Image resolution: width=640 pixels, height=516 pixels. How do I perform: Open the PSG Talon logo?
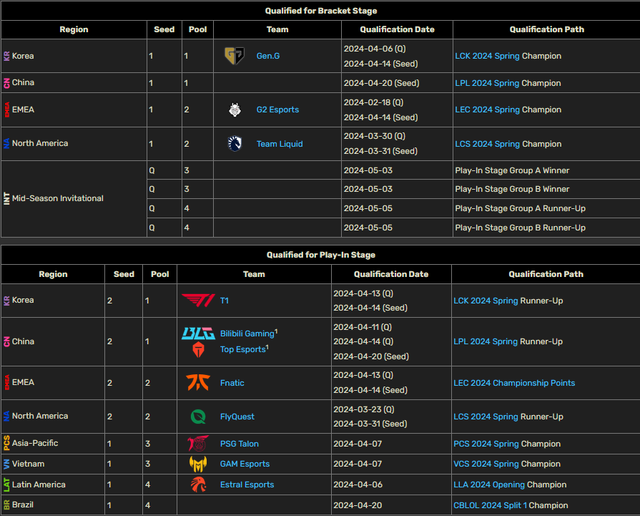coord(198,443)
